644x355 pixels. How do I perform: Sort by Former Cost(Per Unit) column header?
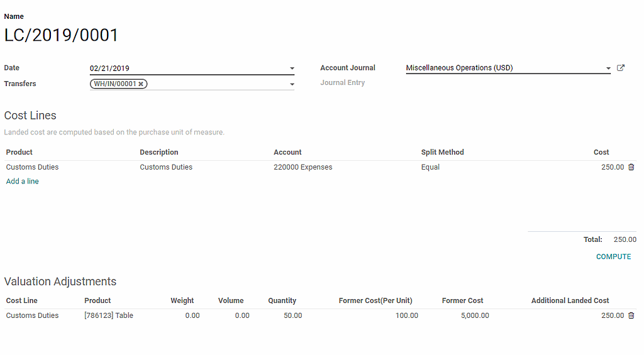click(x=375, y=300)
